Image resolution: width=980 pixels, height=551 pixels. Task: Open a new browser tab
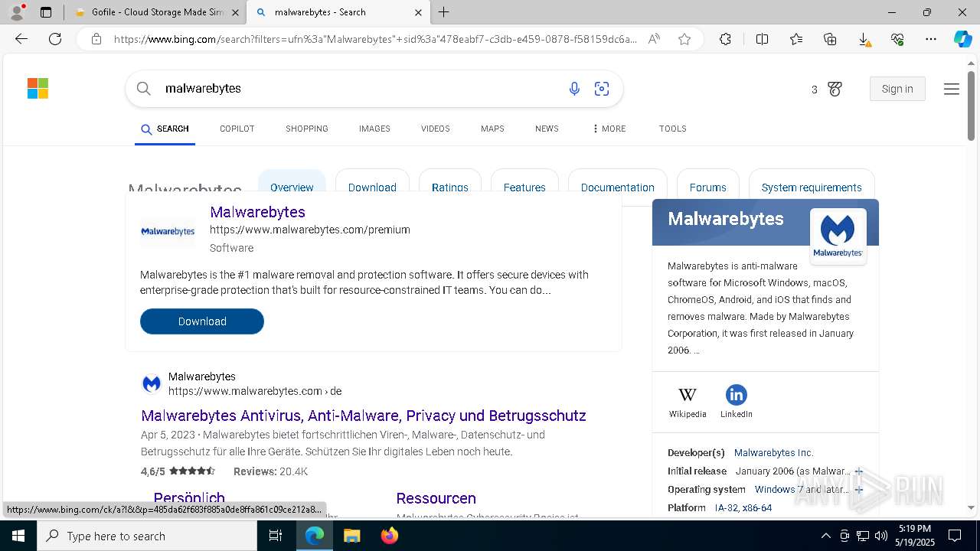click(x=444, y=12)
